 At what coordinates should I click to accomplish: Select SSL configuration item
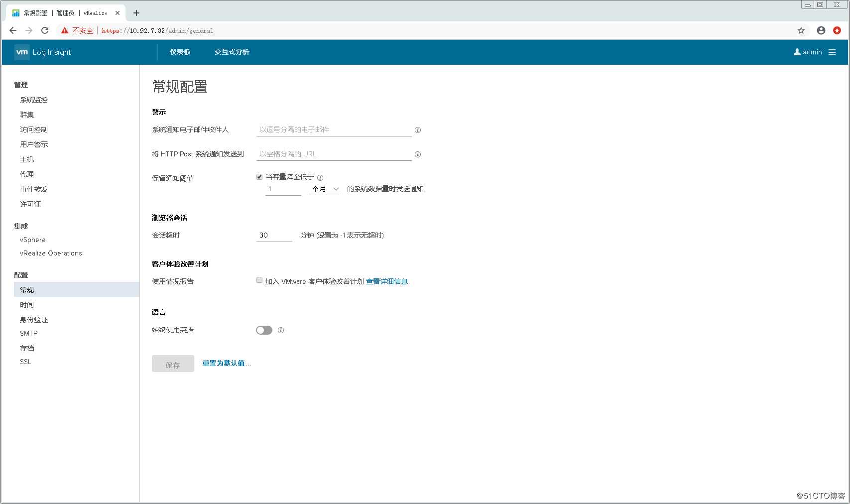25,362
